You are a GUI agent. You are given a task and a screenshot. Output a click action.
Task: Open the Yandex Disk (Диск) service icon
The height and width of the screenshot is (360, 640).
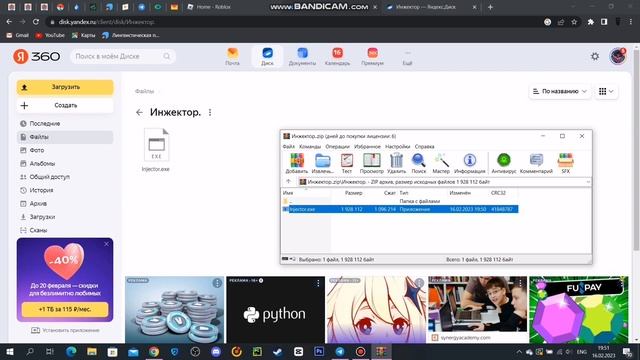tap(267, 56)
